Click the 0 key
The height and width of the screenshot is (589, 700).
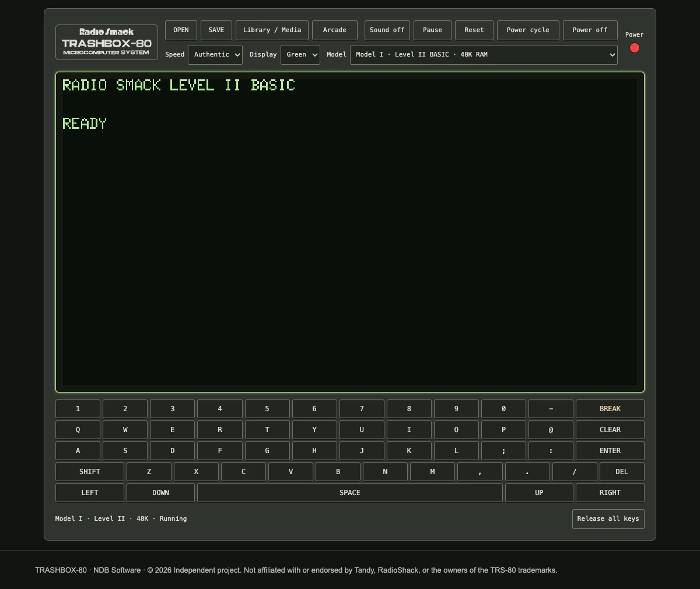click(x=503, y=409)
